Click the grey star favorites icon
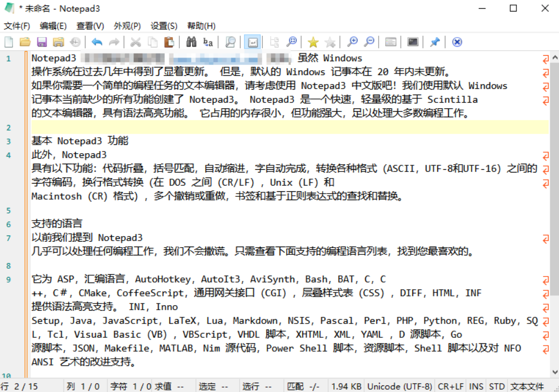The height and width of the screenshot is (392, 559). (x=330, y=42)
